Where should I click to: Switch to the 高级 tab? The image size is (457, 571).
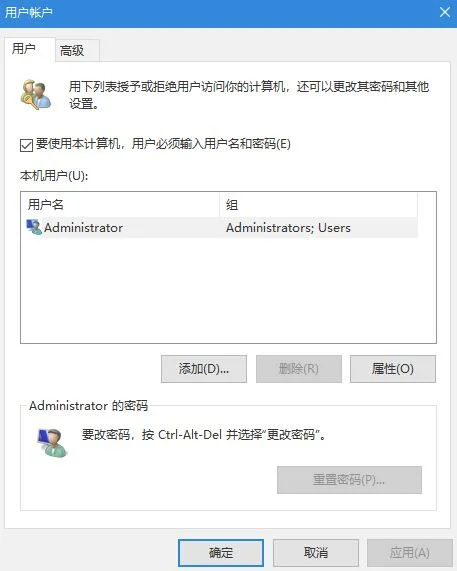[x=72, y=50]
